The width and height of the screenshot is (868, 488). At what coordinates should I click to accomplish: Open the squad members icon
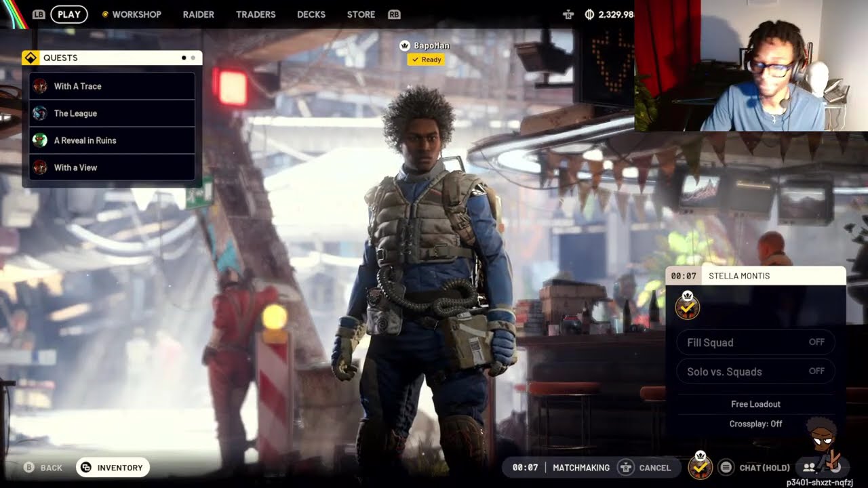point(809,467)
